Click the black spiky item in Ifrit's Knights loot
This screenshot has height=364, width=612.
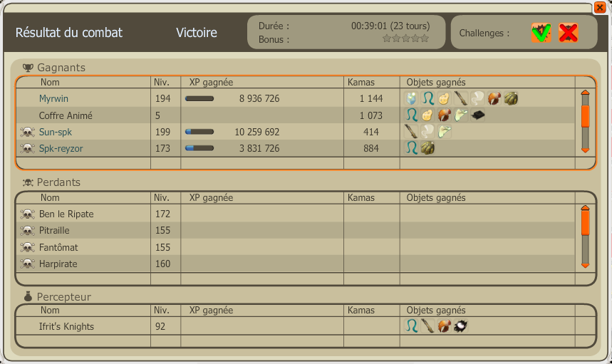(461, 326)
